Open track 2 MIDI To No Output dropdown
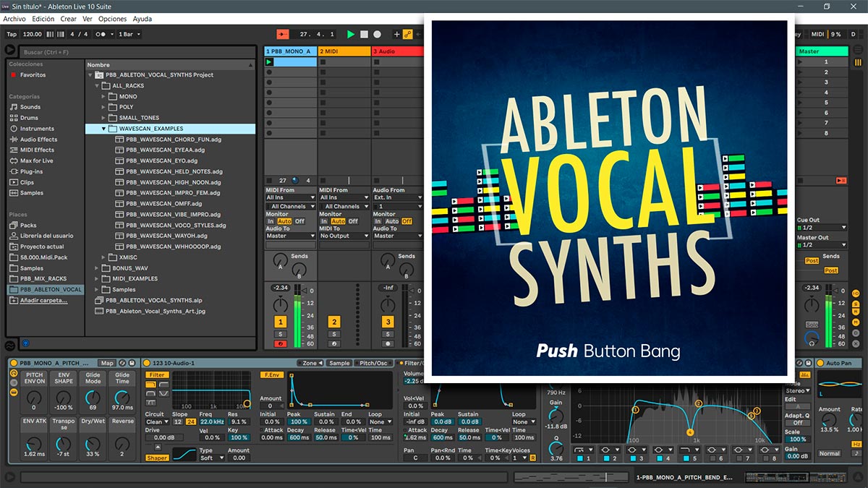This screenshot has height=488, width=868. [x=344, y=236]
